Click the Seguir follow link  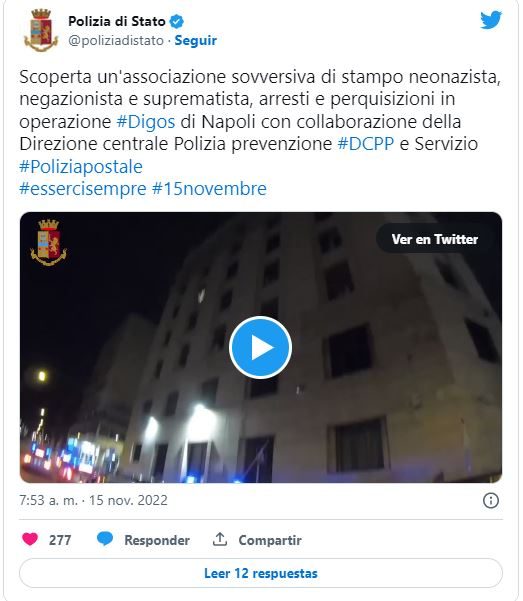pyautogui.click(x=196, y=40)
